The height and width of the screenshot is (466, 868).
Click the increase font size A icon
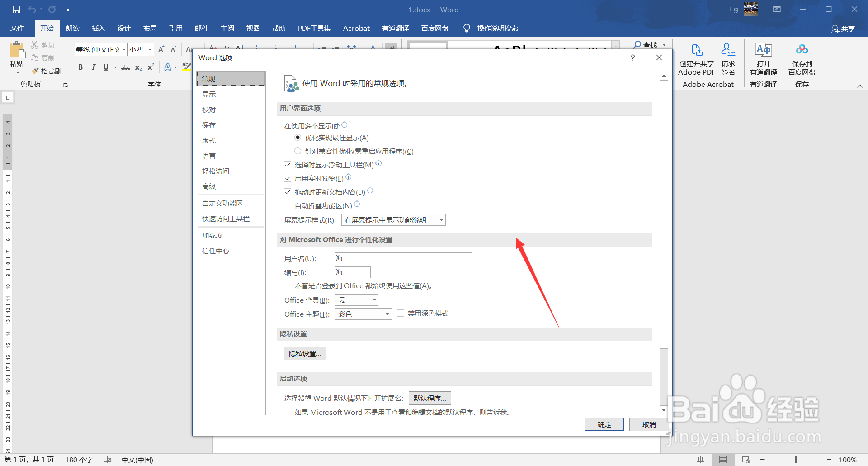(x=161, y=49)
